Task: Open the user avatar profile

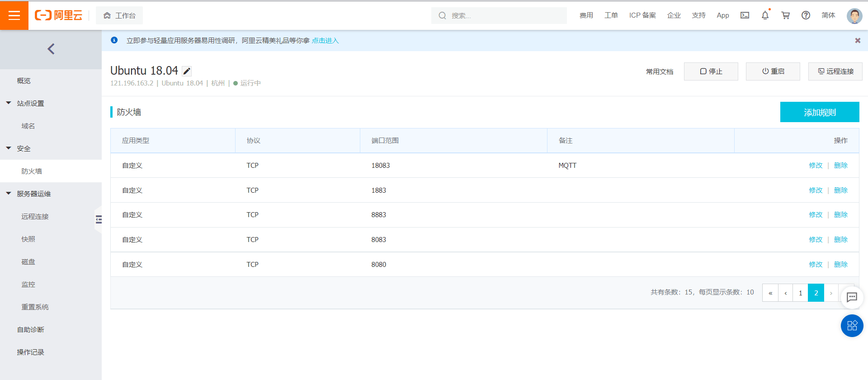Action: pyautogui.click(x=854, y=16)
